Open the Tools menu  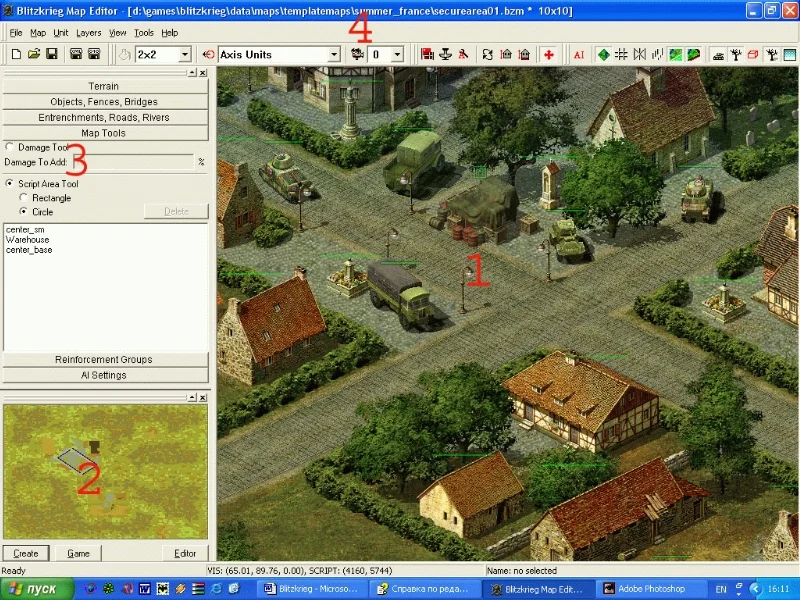point(144,33)
